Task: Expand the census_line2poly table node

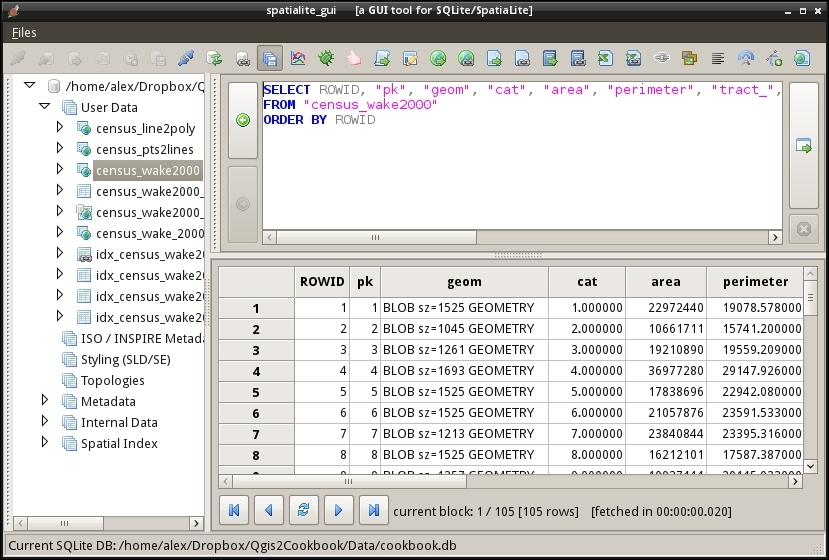Action: 60,127
